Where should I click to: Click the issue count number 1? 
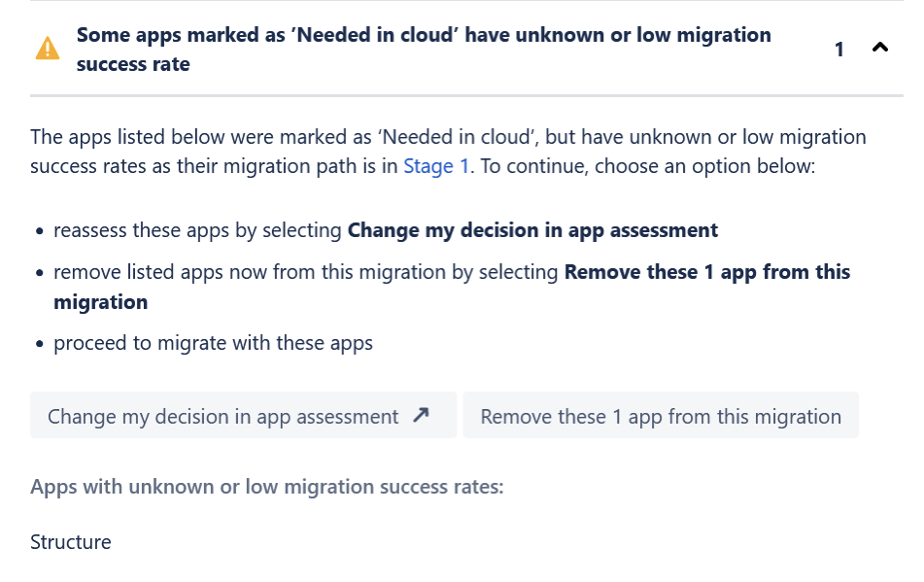[839, 49]
